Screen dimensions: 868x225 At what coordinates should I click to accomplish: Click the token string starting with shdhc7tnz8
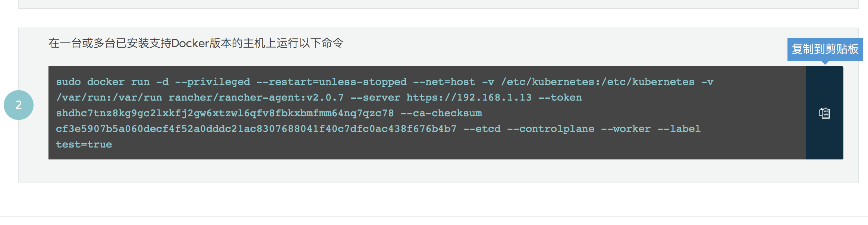(225, 113)
